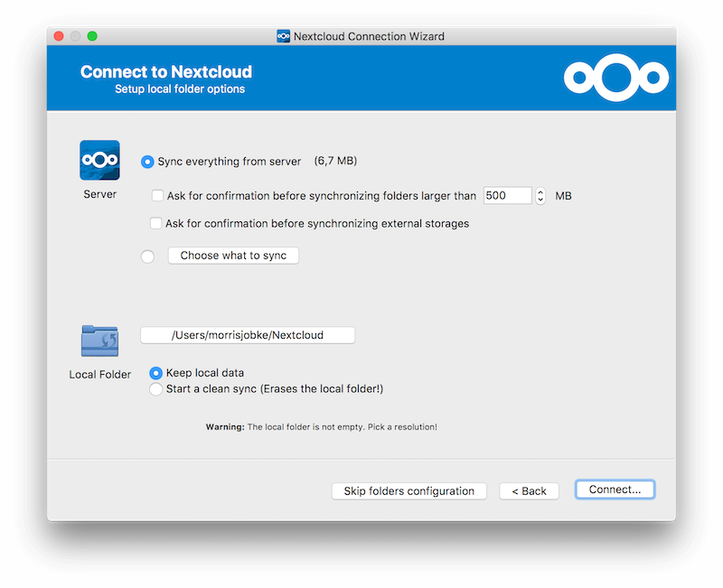The image size is (723, 588).
Task: Open the Choose what to sync dialog
Action: pyautogui.click(x=232, y=256)
